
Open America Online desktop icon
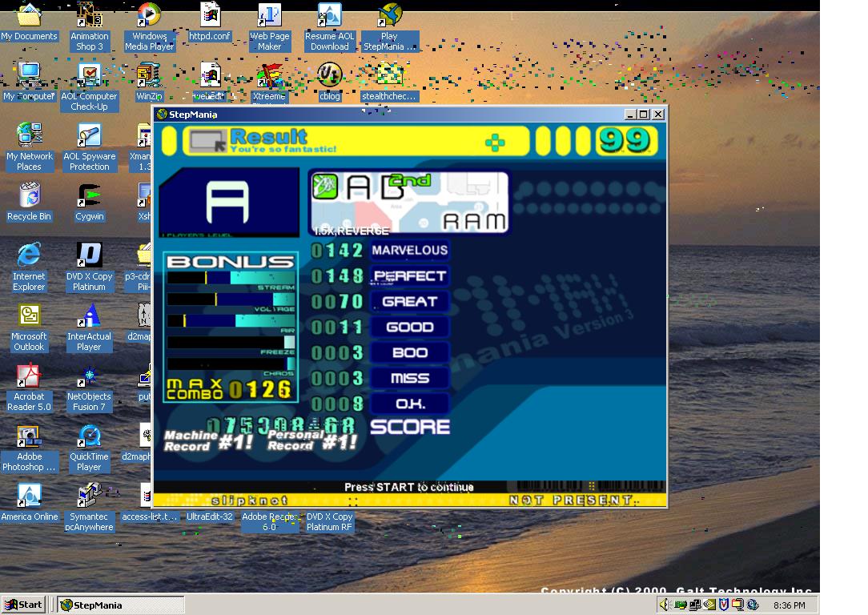[x=30, y=503]
